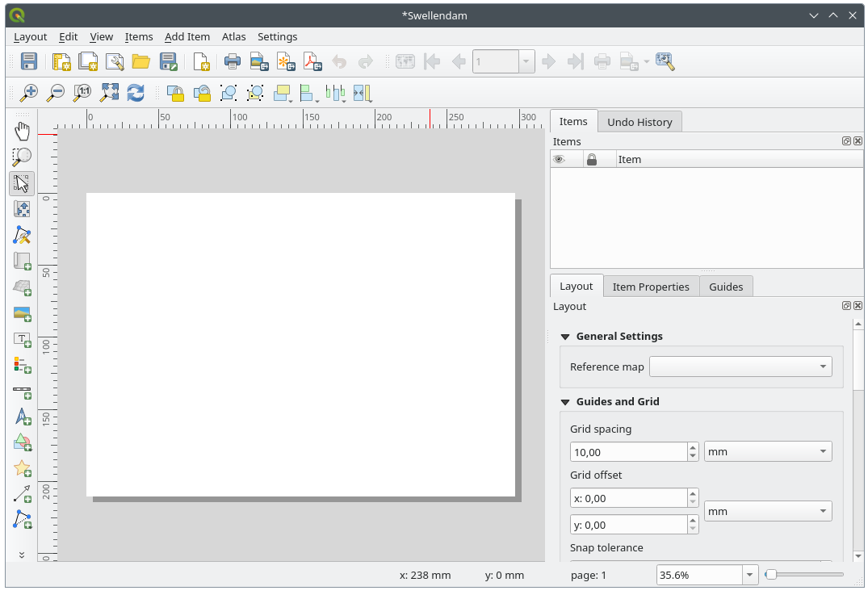This screenshot has width=868, height=599.
Task: Activate the Select/Move Item tool
Action: coord(22,183)
